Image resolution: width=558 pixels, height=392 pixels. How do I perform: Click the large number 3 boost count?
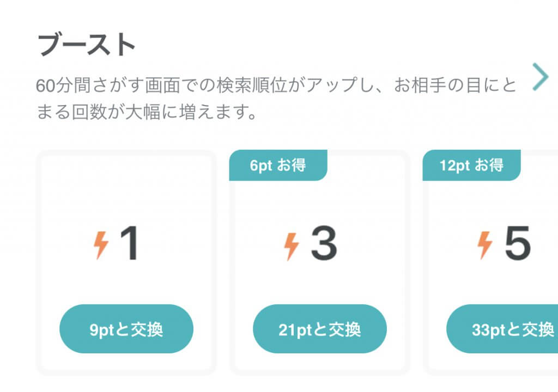click(324, 244)
